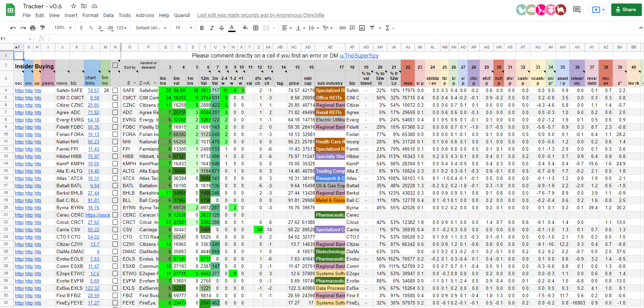This screenshot has height=308, width=644.
Task: Open the fill color paint bucket
Action: coord(245,28)
